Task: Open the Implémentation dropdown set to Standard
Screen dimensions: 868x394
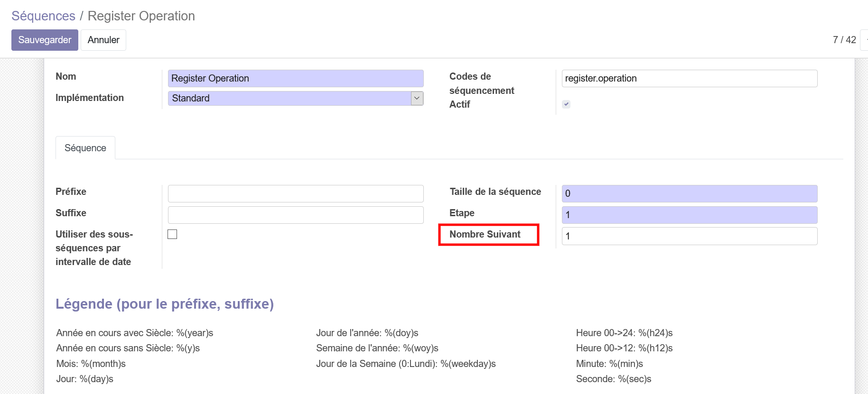Action: pyautogui.click(x=296, y=98)
